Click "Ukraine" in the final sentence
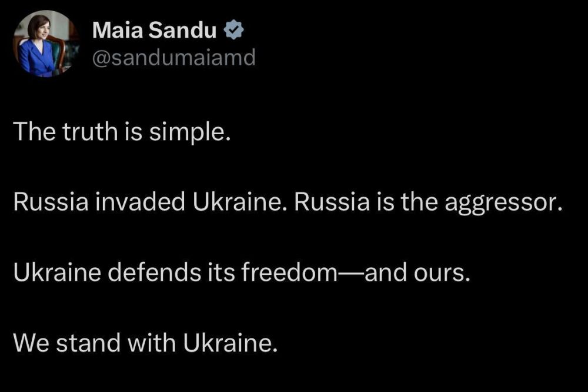The image size is (588, 392). (227, 343)
